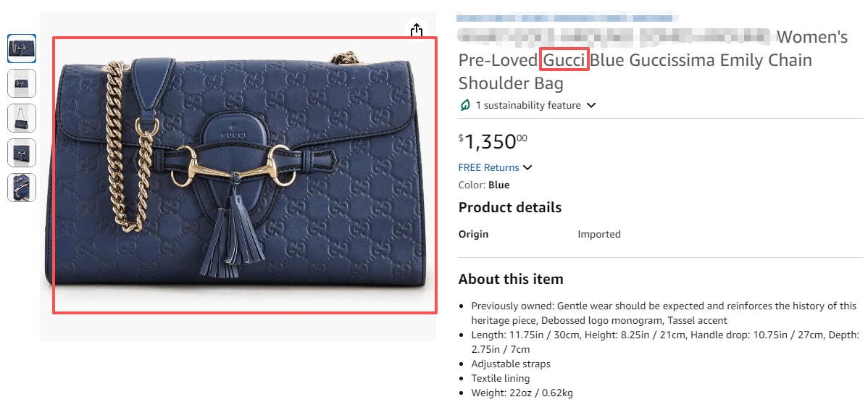Expand the sustainability feature chevron
The image size is (868, 410).
[x=591, y=105]
